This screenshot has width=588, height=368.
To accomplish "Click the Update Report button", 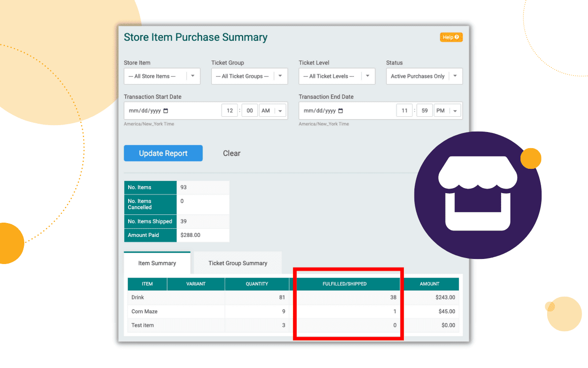I will [163, 153].
